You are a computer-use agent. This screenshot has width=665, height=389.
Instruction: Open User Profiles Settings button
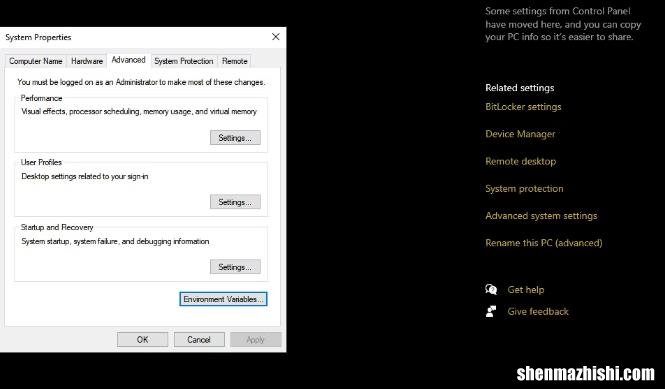[235, 202]
